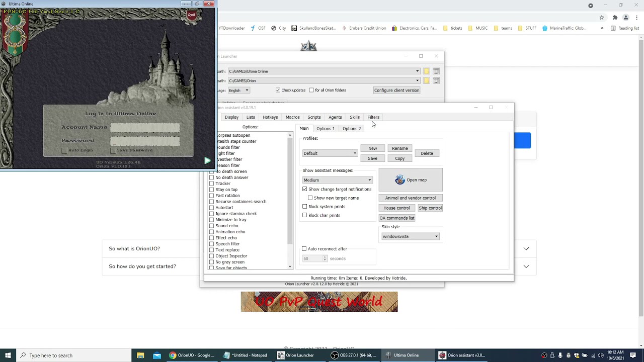Open language English dropdown
644x362 pixels.
pyautogui.click(x=239, y=90)
